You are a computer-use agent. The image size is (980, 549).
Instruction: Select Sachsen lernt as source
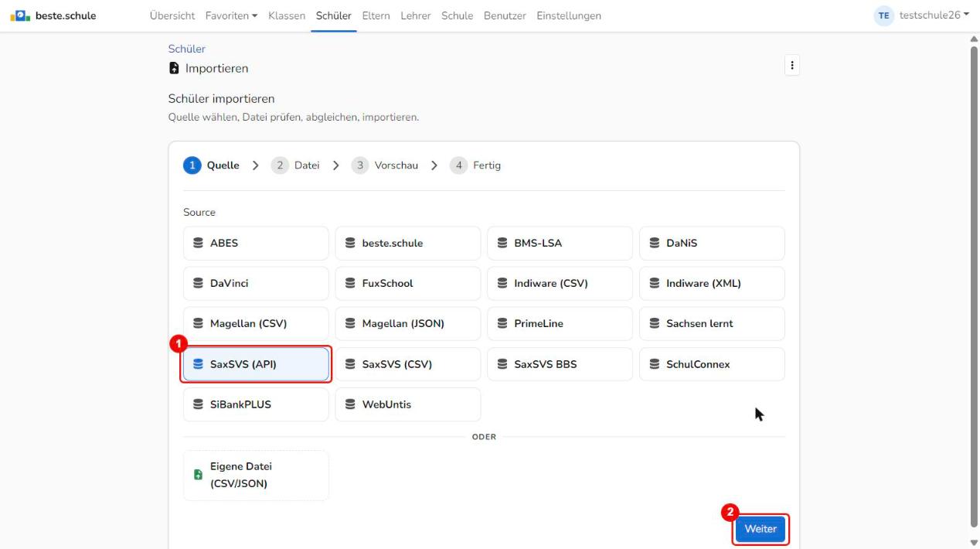point(712,324)
